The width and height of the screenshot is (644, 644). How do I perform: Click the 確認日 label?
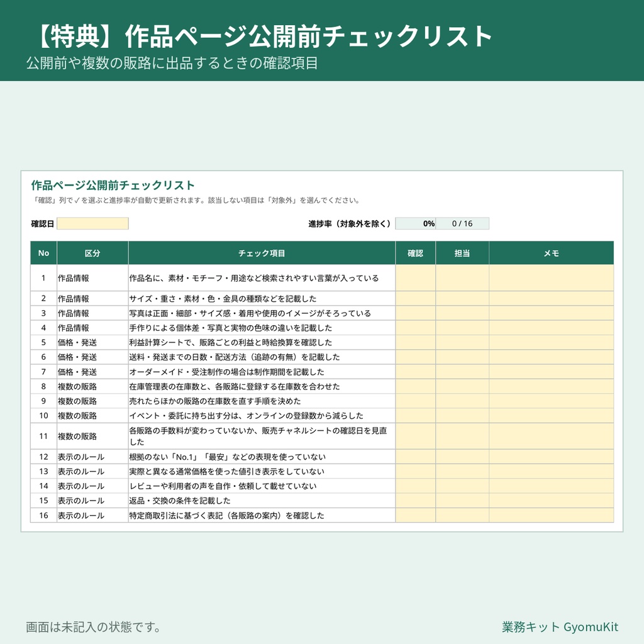click(42, 224)
